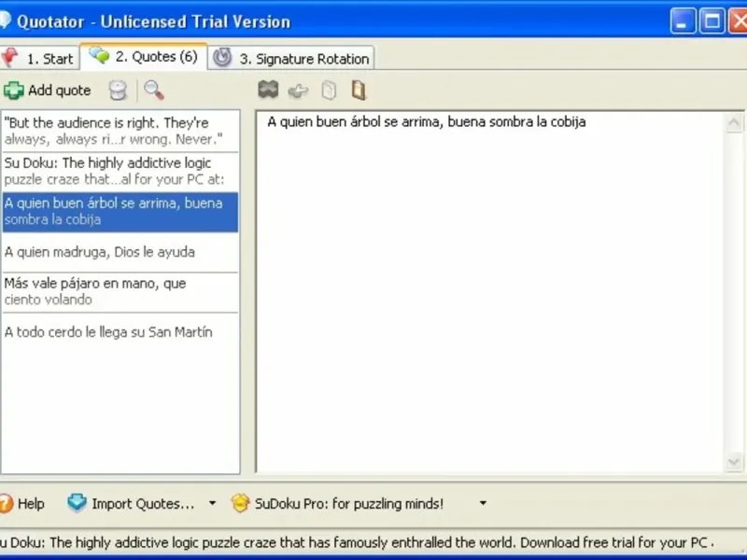Click inside the quote text editor area
747x560 pixels.
(490, 292)
